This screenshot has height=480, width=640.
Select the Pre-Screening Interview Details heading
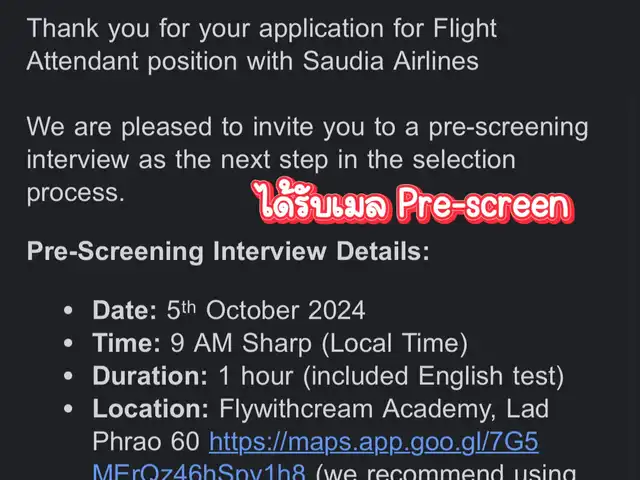click(228, 251)
